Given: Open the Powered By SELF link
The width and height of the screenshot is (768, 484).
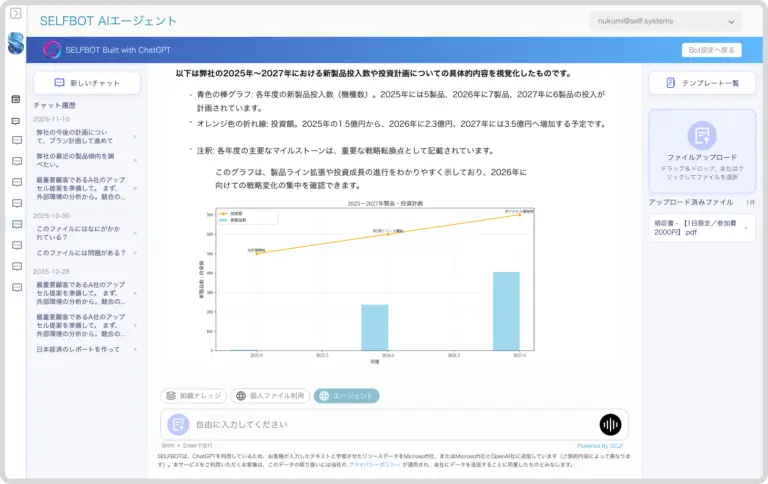Looking at the screenshot, I should coord(600,446).
